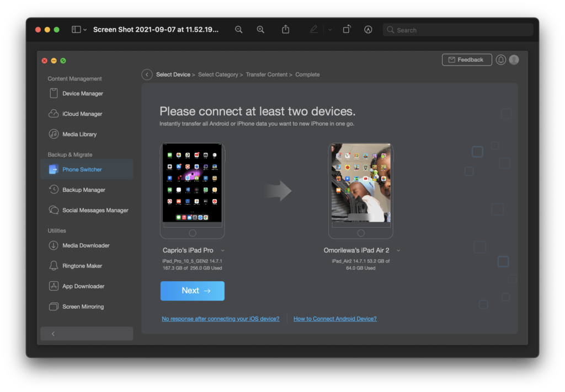Expand Omorilewa's iPad Air 2 dropdown
The height and width of the screenshot is (392, 565).
click(398, 250)
